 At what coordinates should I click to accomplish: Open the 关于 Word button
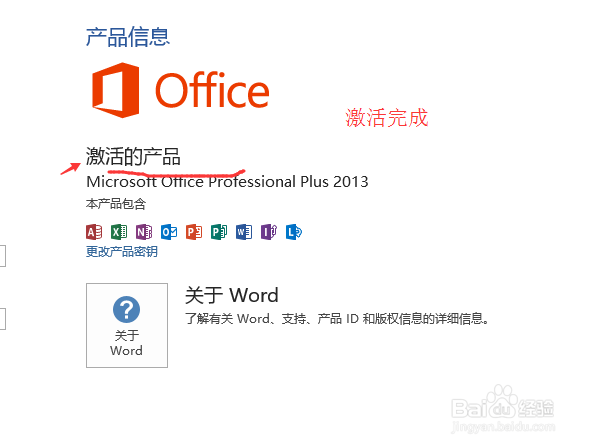(x=127, y=325)
